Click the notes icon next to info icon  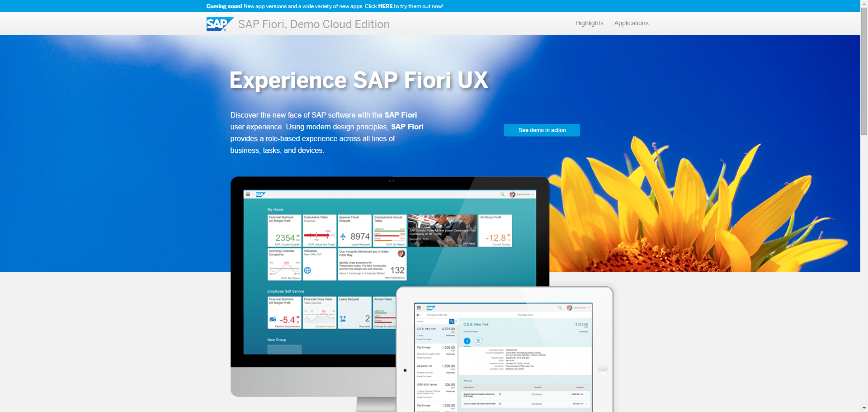[x=478, y=341]
